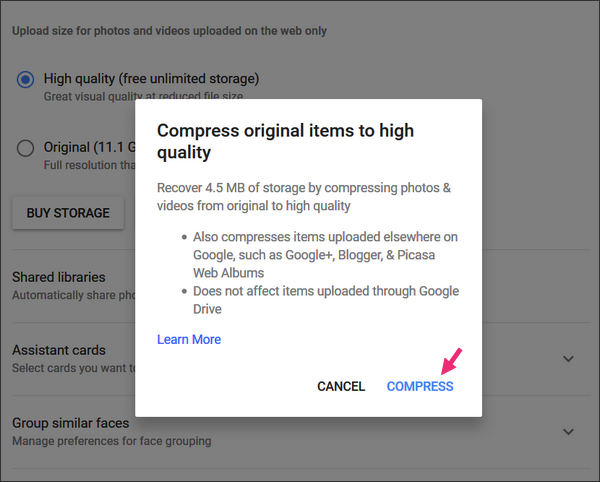Screen dimensions: 600x482
Task: Click the Does not affect Google Drive bullet
Action: tap(326, 300)
